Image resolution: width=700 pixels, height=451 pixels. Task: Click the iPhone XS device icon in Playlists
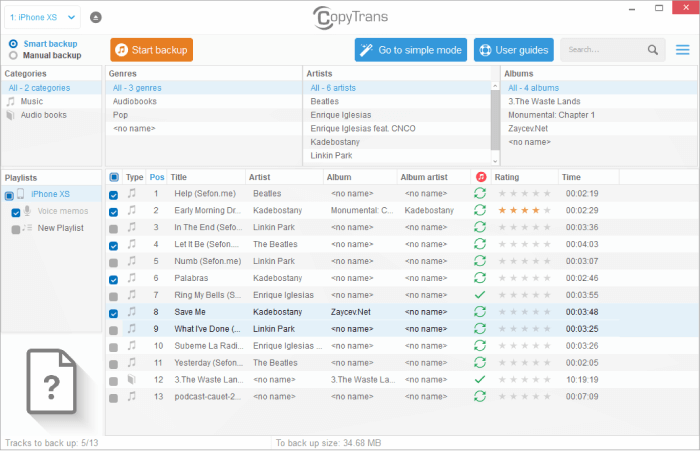[x=21, y=194]
